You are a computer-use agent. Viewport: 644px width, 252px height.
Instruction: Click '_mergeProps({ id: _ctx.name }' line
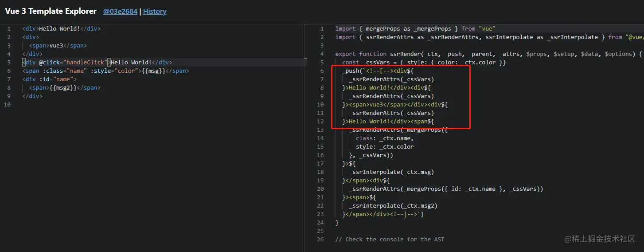[446, 189]
